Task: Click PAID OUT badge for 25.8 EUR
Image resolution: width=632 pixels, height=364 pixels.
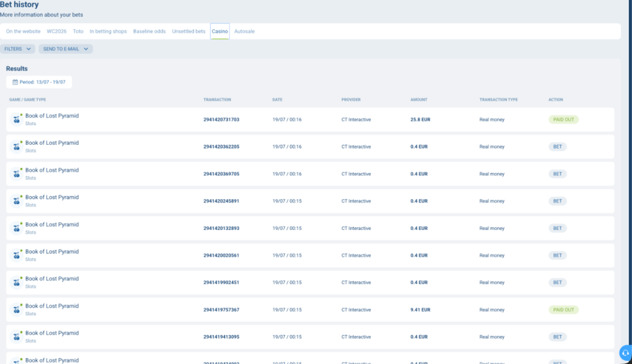Action: click(564, 119)
